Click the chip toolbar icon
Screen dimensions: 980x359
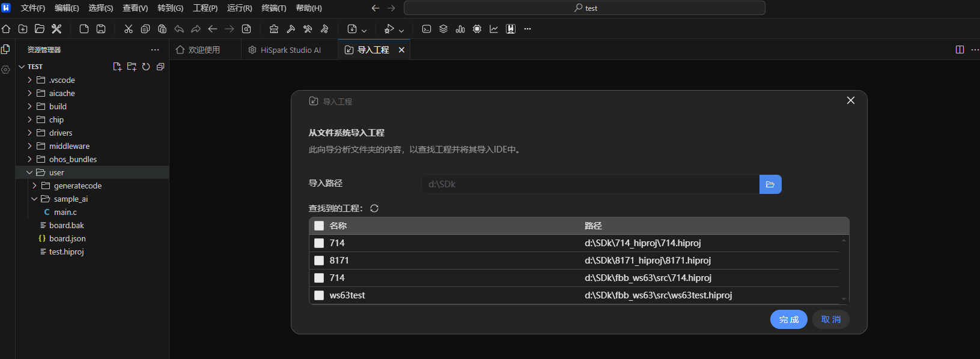click(x=477, y=29)
